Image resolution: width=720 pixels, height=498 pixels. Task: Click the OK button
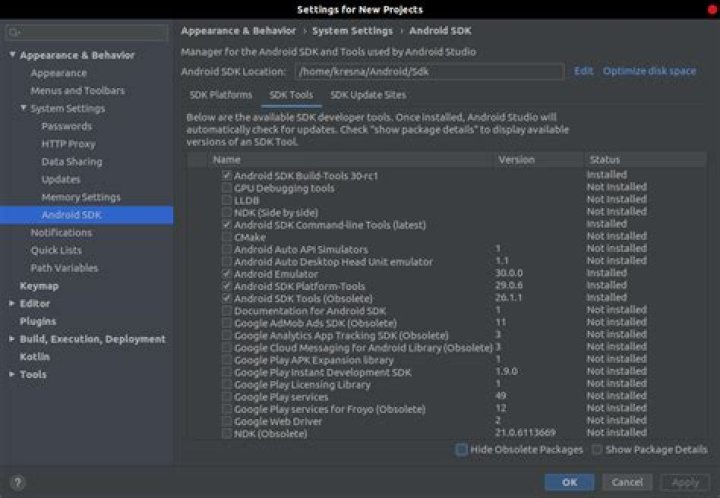pyautogui.click(x=569, y=482)
